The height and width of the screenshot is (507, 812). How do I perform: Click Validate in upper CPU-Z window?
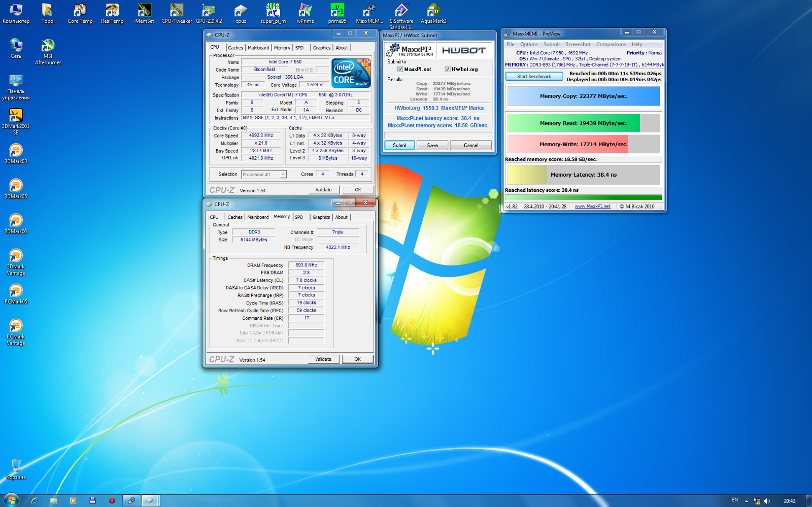click(x=324, y=190)
